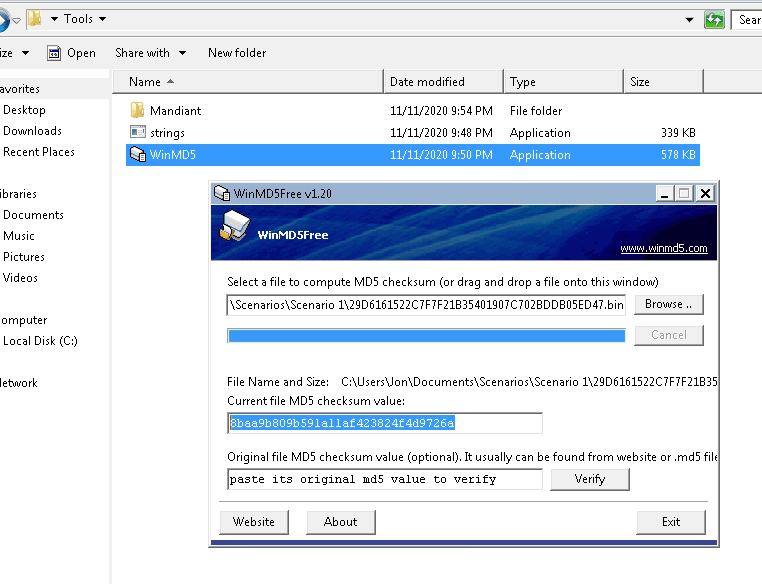Click the blue MD5 progress bar
Image resolution: width=762 pixels, height=584 pixels.
pyautogui.click(x=426, y=336)
